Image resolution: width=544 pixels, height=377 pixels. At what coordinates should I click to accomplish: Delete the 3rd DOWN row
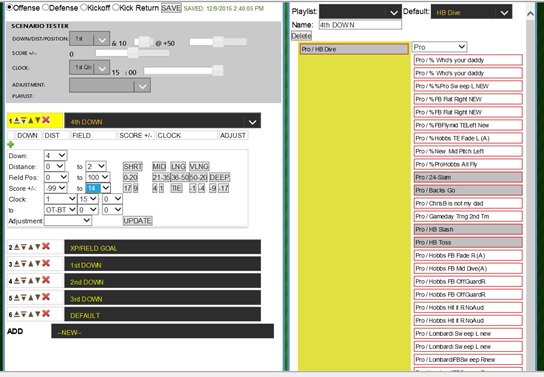coord(46,297)
